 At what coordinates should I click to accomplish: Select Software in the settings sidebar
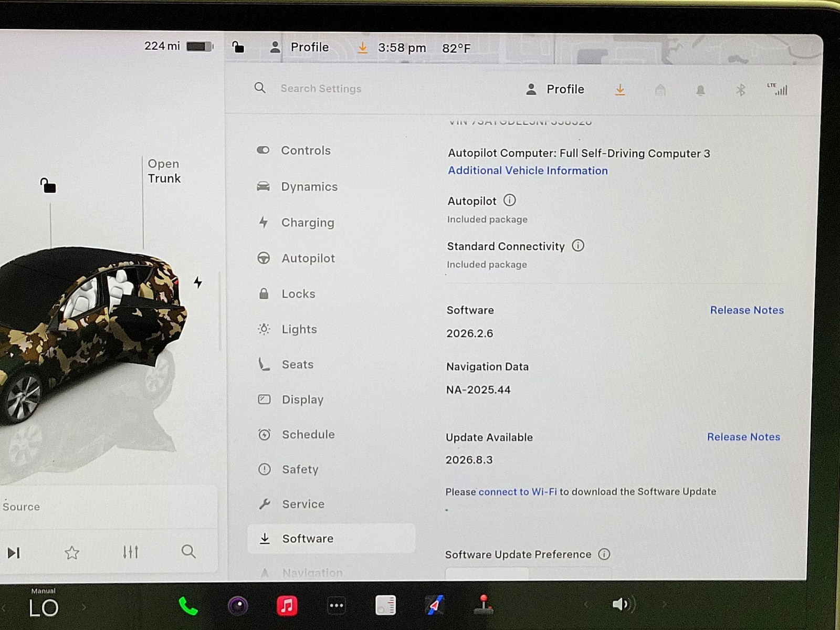coord(331,539)
